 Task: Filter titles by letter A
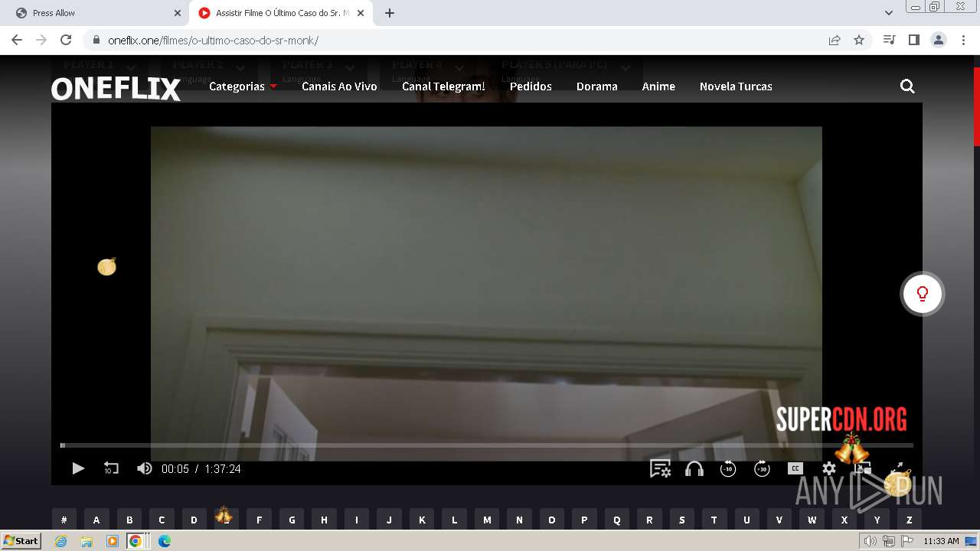(96, 520)
